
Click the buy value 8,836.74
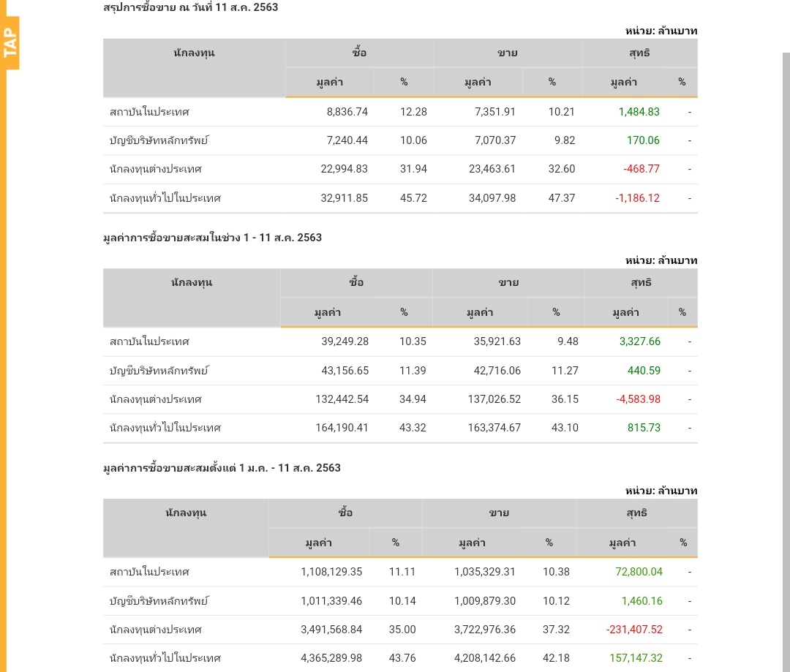point(347,112)
